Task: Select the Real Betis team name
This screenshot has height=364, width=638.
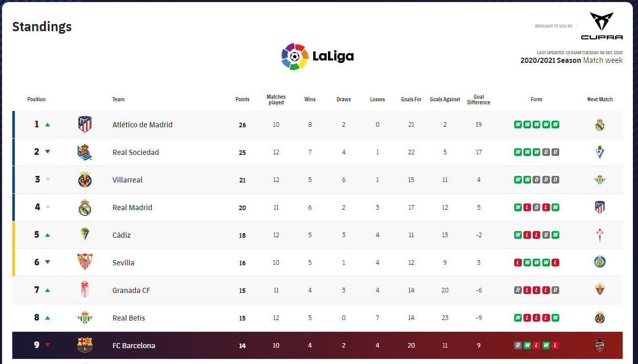Action: point(128,318)
